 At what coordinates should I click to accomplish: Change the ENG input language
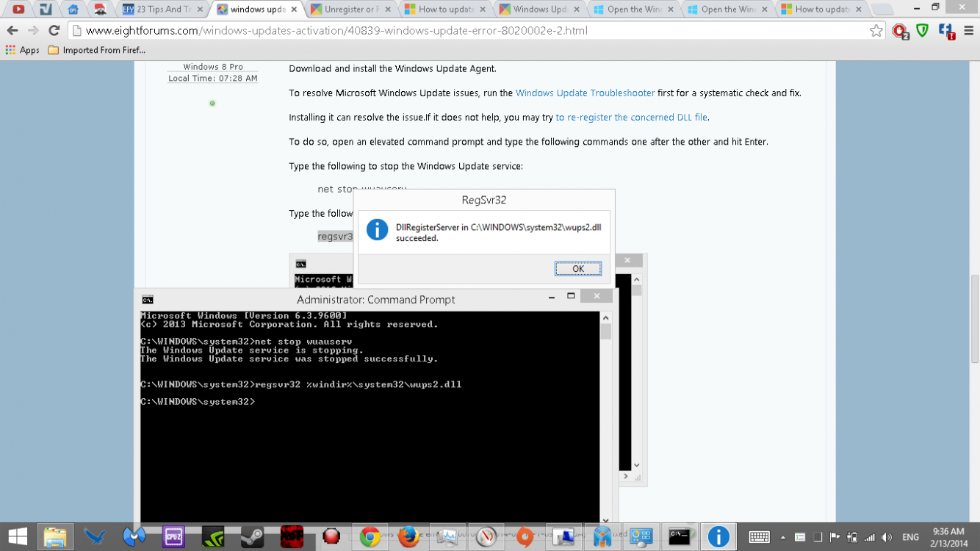[x=910, y=537]
